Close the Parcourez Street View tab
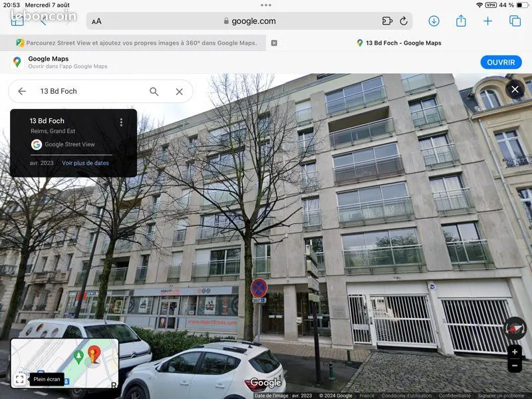Image resolution: width=532 pixels, height=399 pixels. pyautogui.click(x=274, y=43)
